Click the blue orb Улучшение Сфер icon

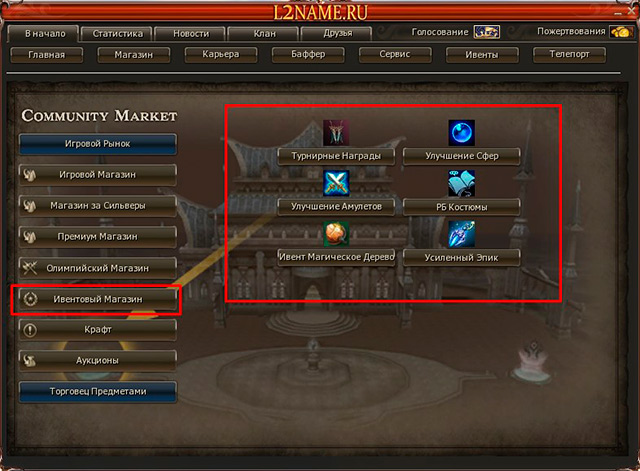point(461,133)
